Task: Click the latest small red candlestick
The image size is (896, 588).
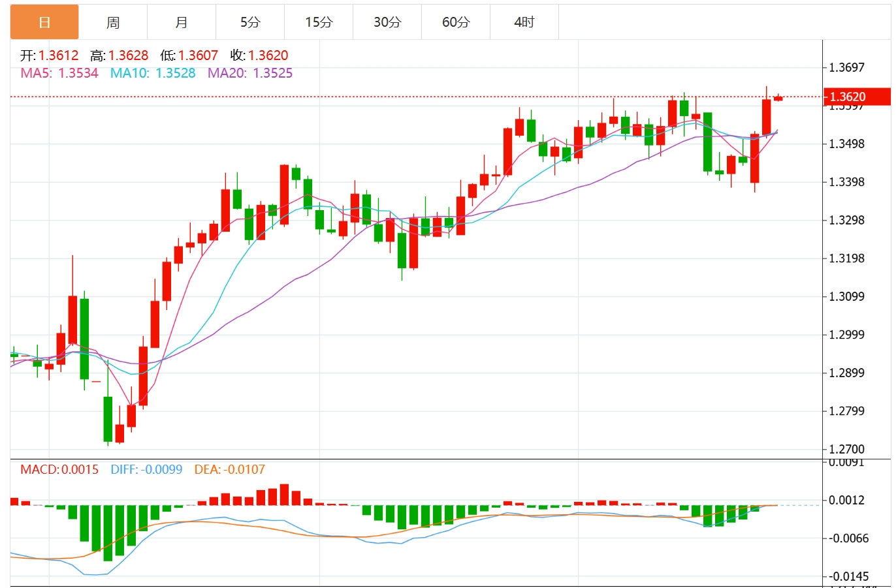Action: pos(778,98)
